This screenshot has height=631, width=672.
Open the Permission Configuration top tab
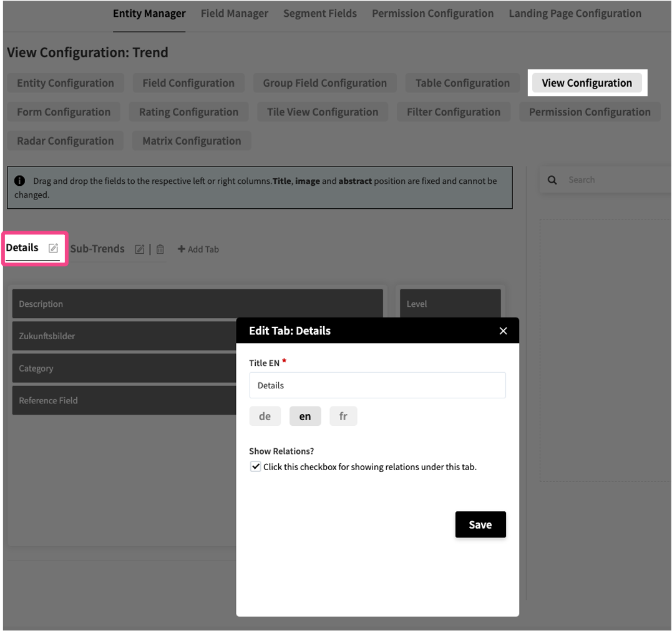pyautogui.click(x=432, y=14)
